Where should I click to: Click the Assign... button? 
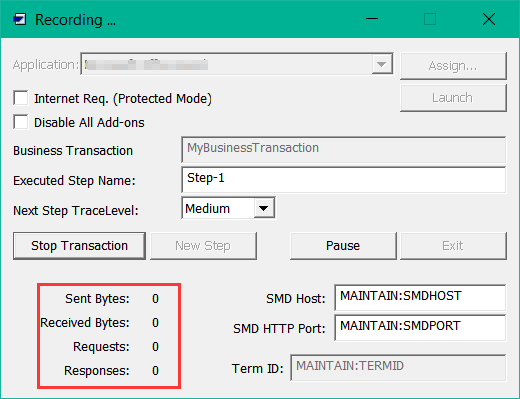(x=453, y=66)
